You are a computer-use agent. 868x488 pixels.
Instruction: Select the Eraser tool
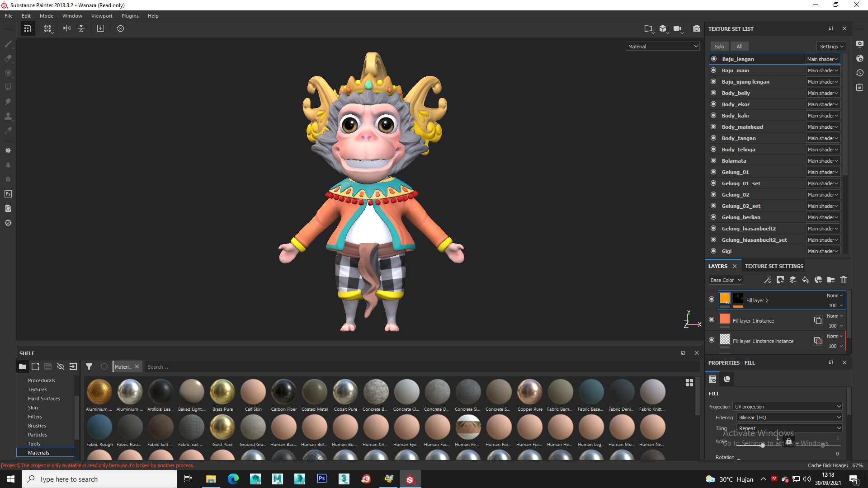[8, 58]
